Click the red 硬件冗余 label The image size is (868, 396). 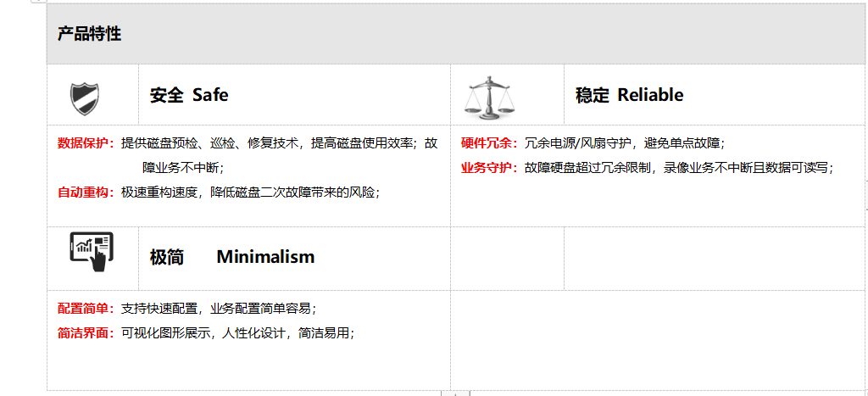pos(487,143)
